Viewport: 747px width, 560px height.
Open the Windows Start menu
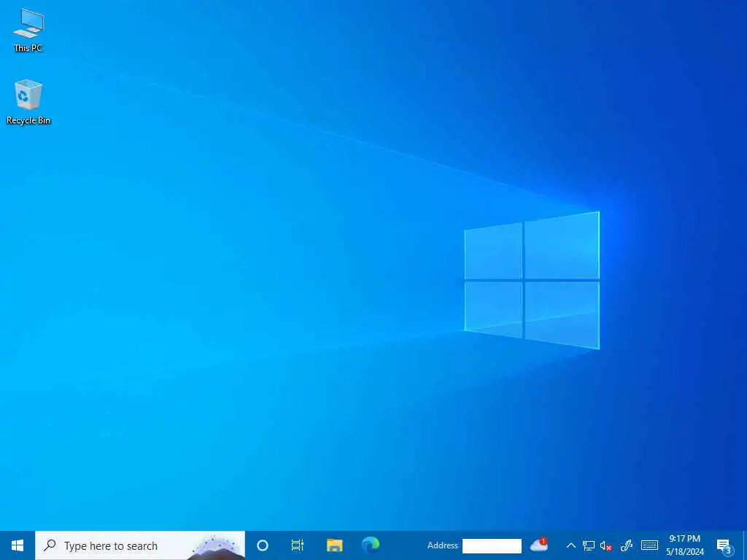point(18,545)
